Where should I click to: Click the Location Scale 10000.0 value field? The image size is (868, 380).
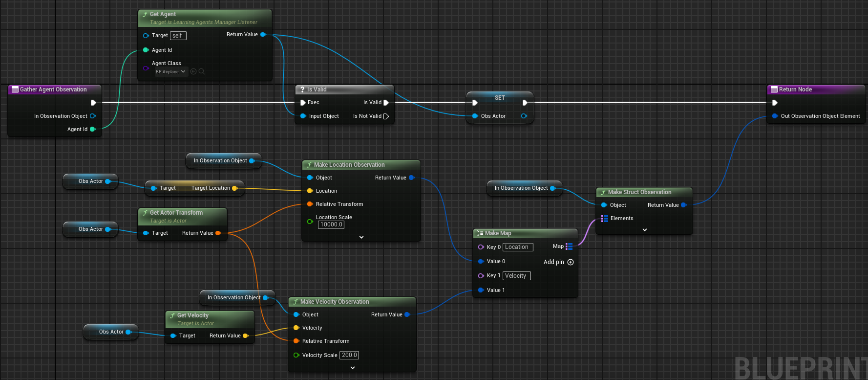[331, 224]
